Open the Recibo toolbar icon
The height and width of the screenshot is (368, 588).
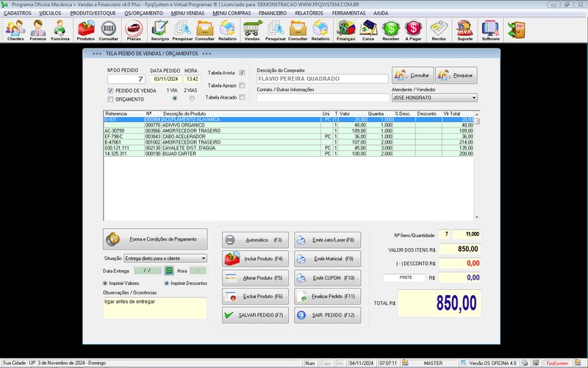(x=440, y=29)
